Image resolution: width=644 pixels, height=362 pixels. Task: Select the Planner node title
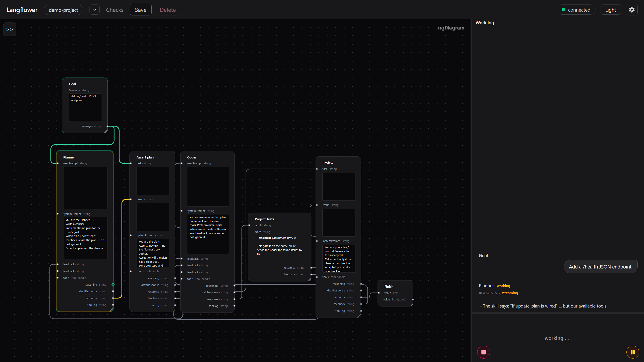(69, 157)
